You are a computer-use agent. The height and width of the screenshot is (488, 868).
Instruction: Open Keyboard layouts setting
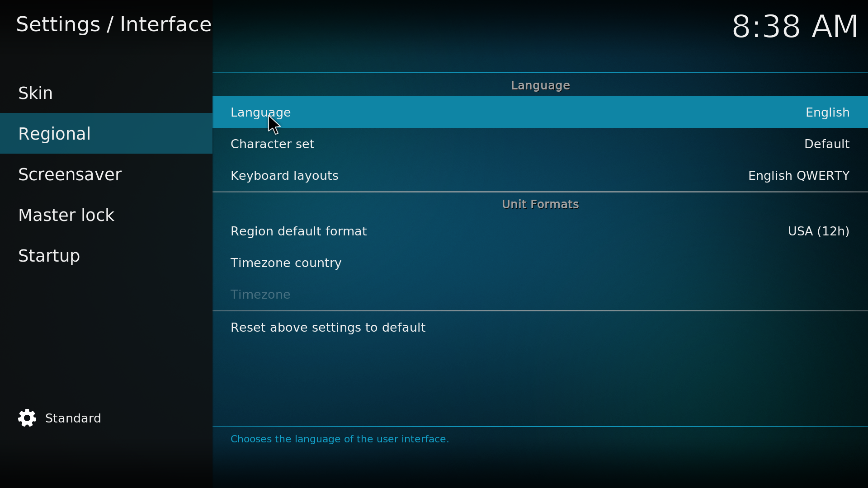click(284, 176)
